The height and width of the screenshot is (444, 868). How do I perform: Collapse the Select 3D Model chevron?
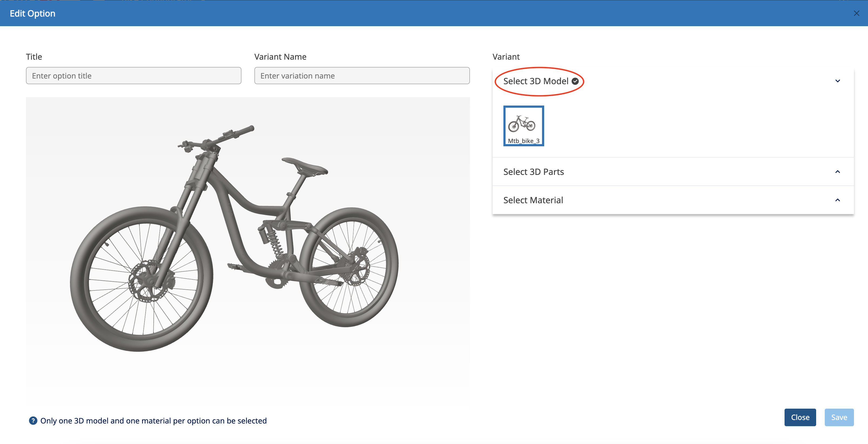[x=837, y=81]
